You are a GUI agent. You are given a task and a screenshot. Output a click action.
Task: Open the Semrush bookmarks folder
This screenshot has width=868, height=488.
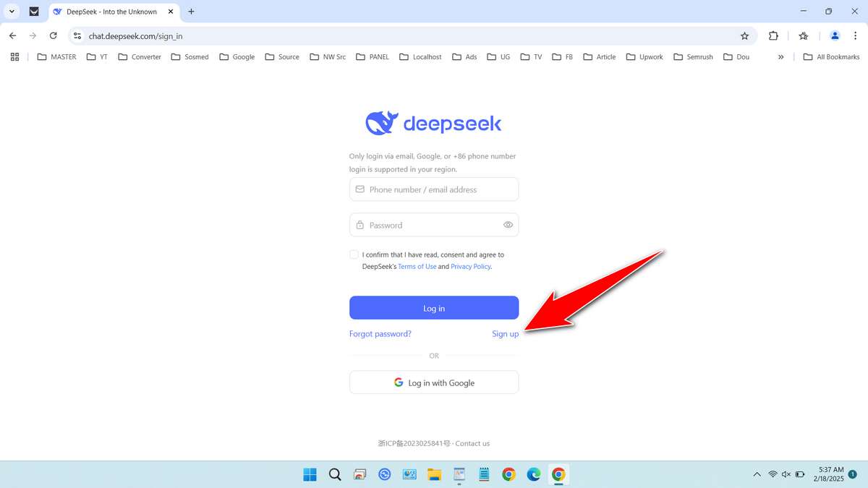coord(692,56)
